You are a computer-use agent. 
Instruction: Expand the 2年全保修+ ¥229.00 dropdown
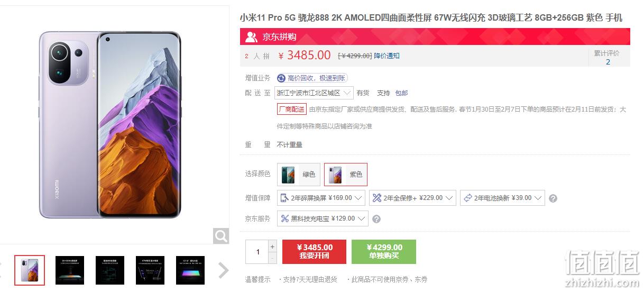[x=412, y=198]
